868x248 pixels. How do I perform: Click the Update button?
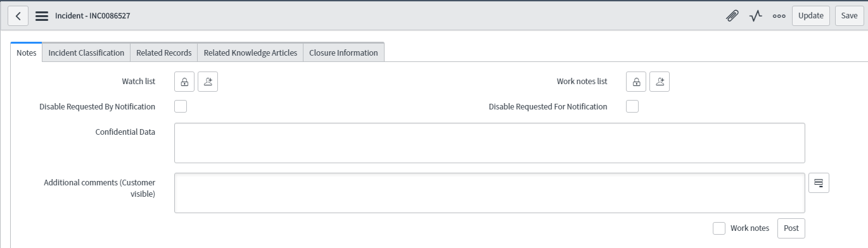point(811,16)
